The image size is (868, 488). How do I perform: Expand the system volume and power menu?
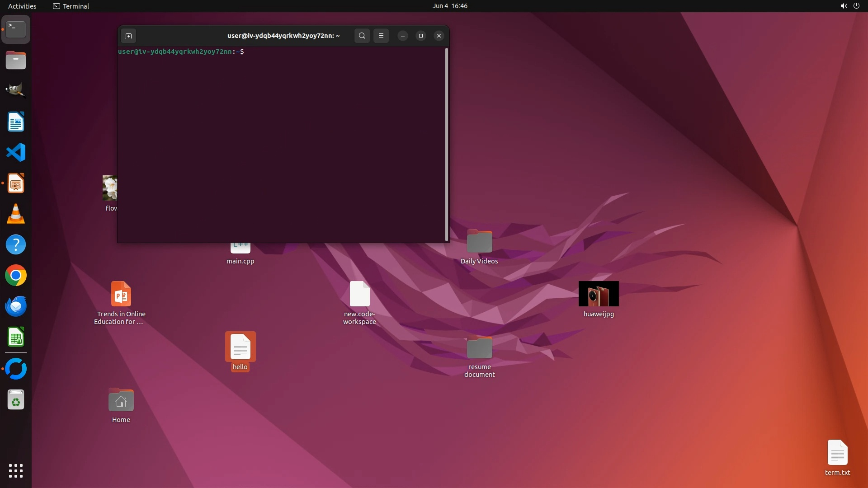[849, 6]
